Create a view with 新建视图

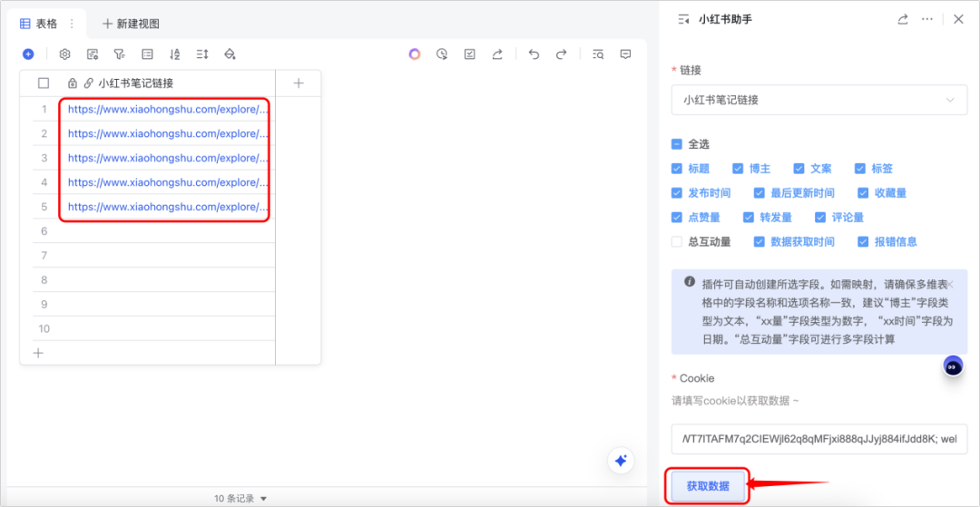point(132,24)
